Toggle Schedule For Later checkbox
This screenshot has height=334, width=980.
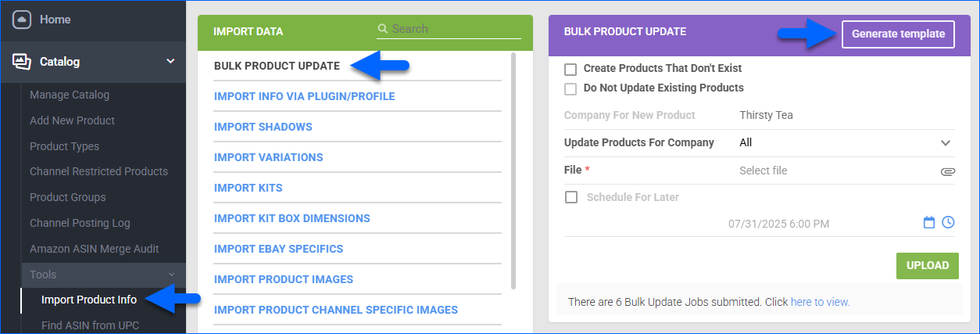coord(570,197)
